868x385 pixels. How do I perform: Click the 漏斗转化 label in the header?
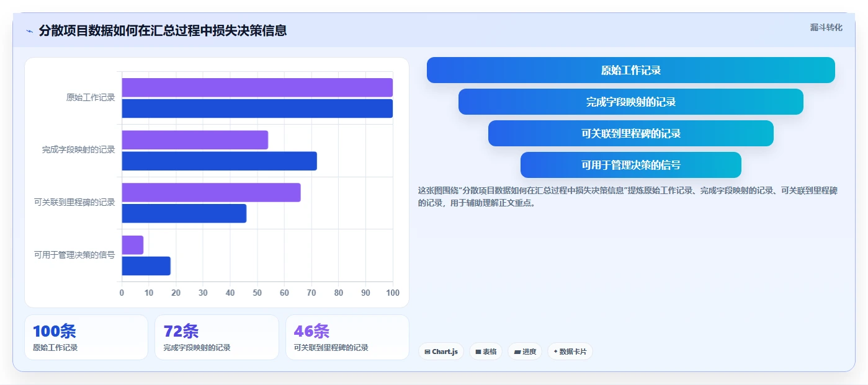click(x=826, y=27)
